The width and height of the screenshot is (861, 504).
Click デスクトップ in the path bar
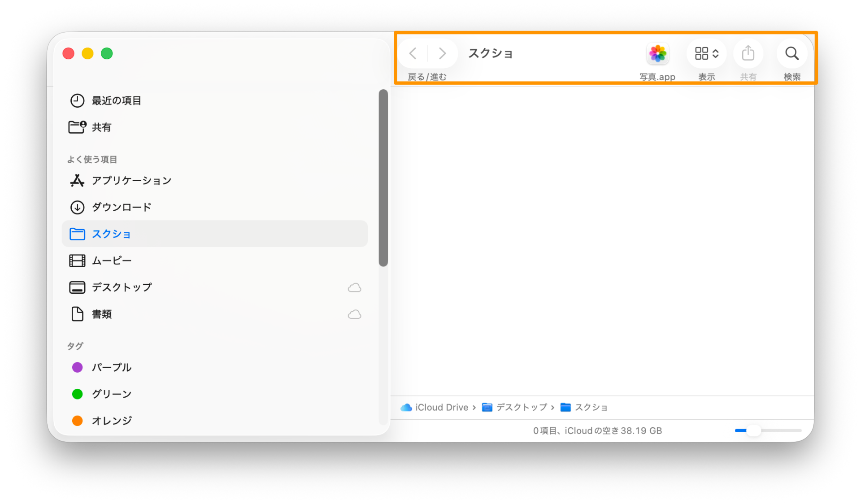pos(521,407)
